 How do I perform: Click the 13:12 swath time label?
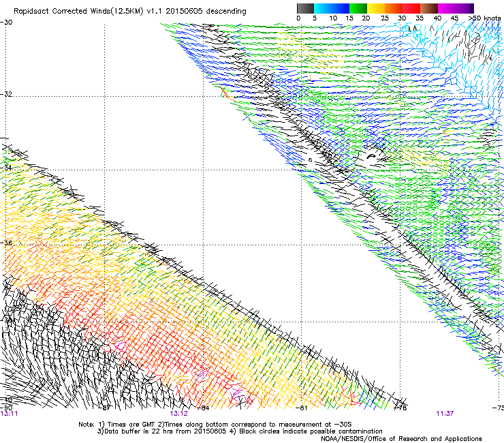click(x=178, y=414)
